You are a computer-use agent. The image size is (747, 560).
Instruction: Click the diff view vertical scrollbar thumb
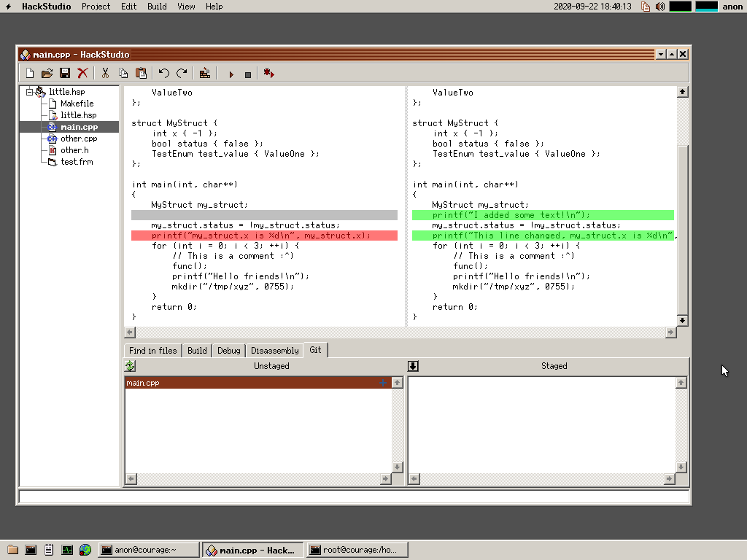coord(682,230)
